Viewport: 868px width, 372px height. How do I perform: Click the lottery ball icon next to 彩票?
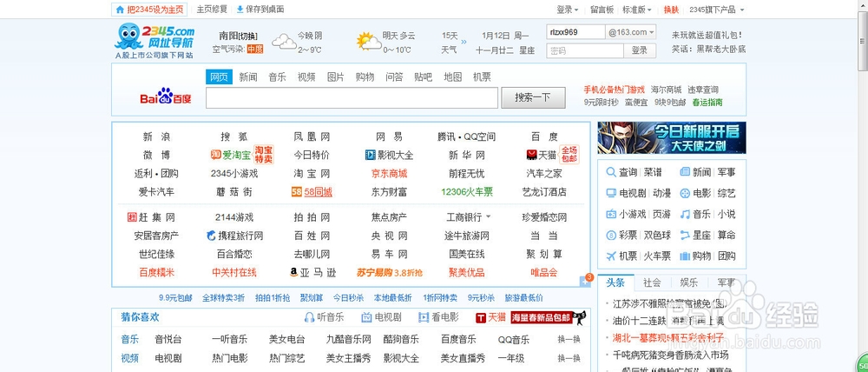pyautogui.click(x=611, y=235)
